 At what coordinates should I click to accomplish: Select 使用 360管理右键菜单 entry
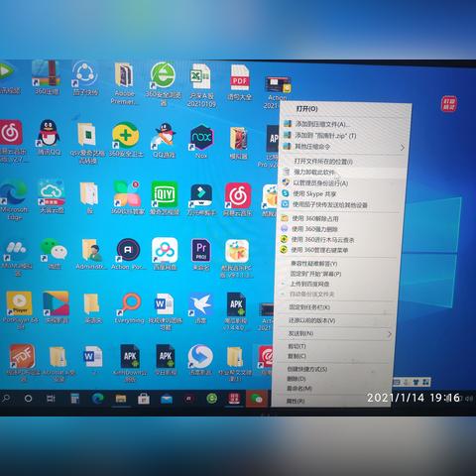[319, 250]
